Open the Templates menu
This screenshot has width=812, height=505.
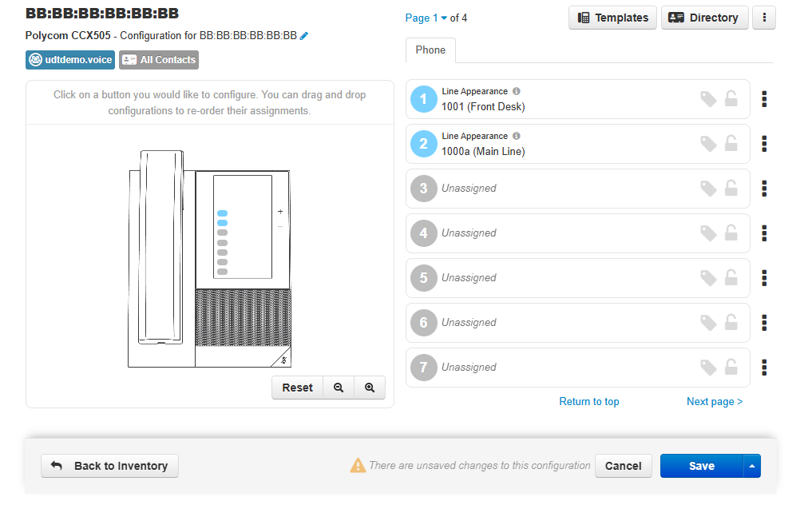click(612, 18)
